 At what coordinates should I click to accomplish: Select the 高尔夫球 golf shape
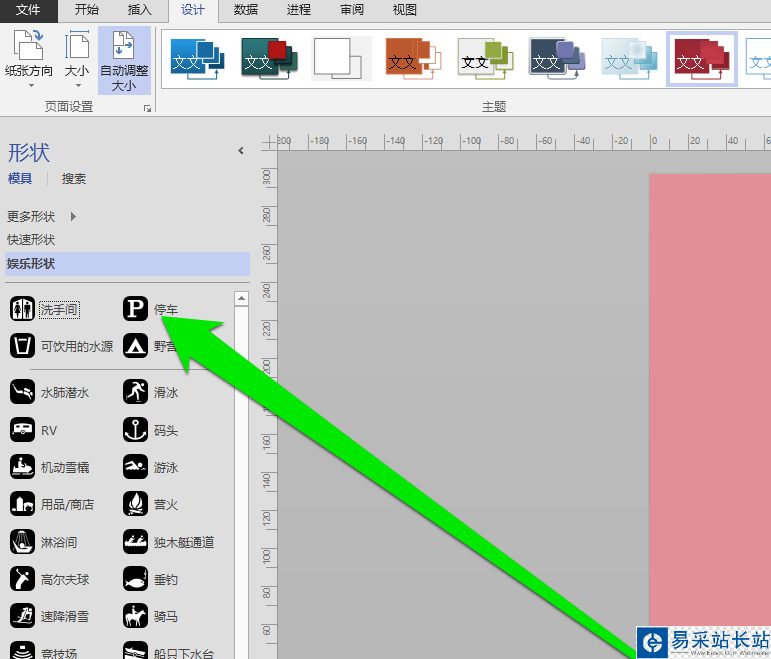tap(49, 579)
